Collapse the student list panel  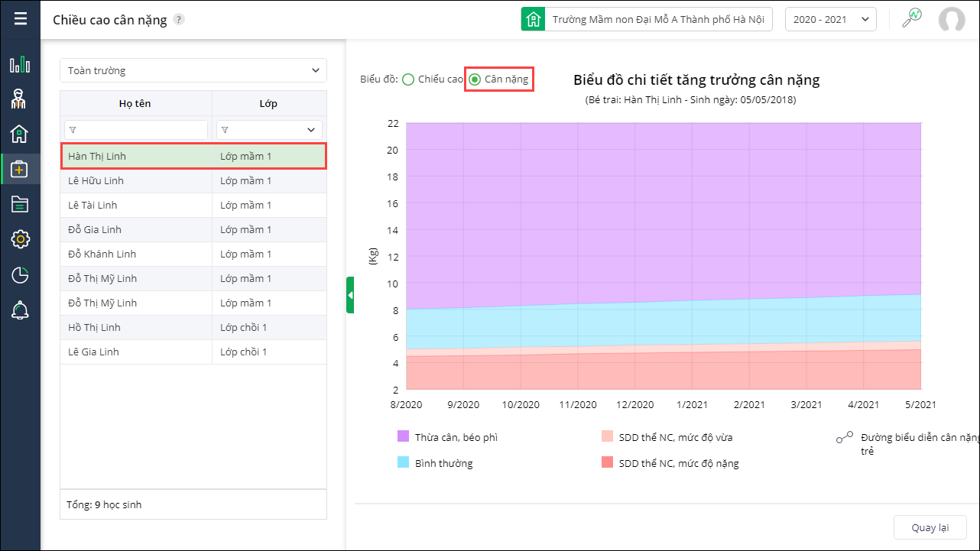coord(350,295)
